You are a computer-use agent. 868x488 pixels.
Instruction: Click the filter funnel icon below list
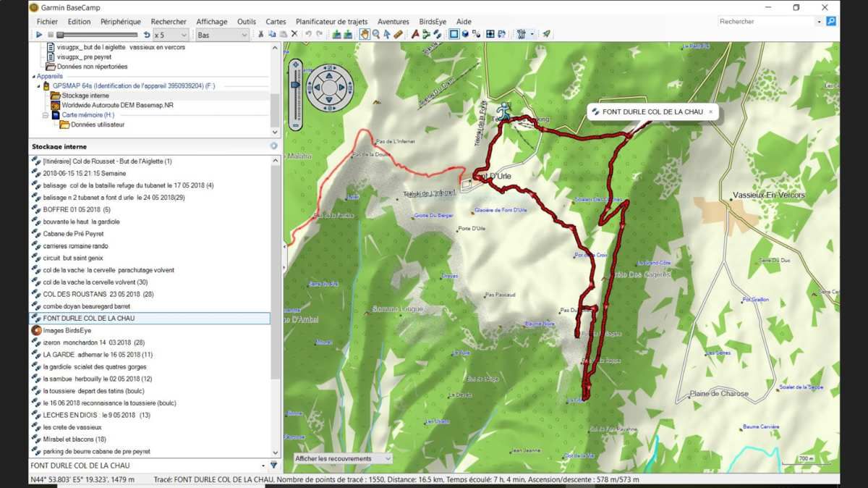tap(274, 466)
